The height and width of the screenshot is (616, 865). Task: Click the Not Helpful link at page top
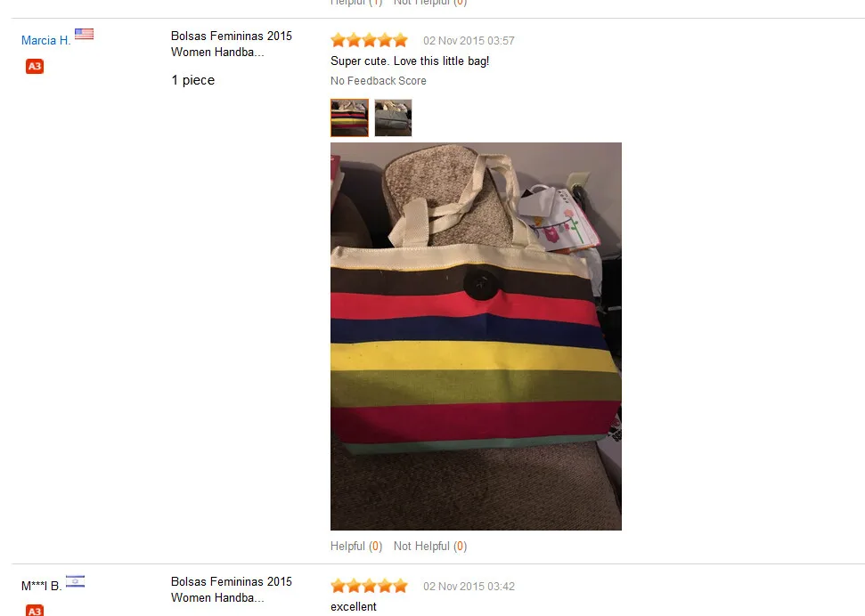[x=430, y=3]
